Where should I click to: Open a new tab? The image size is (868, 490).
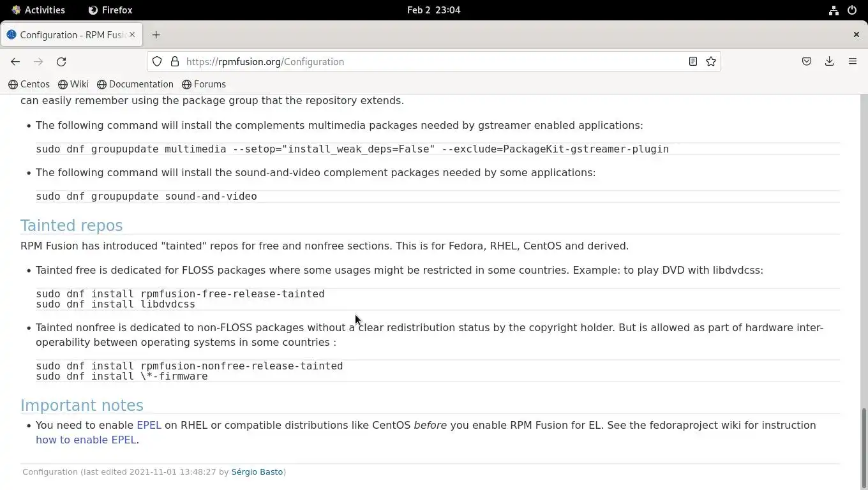(x=156, y=35)
